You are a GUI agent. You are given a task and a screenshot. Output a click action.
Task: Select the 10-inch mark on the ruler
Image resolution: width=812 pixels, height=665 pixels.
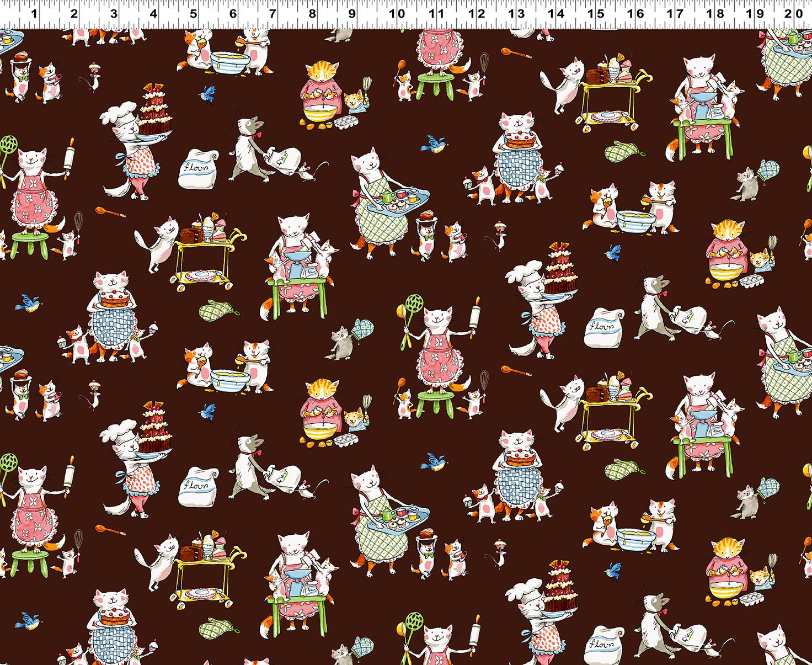click(396, 13)
